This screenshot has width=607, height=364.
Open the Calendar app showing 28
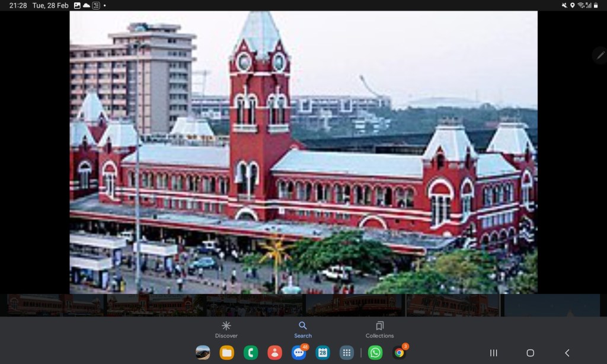click(322, 353)
